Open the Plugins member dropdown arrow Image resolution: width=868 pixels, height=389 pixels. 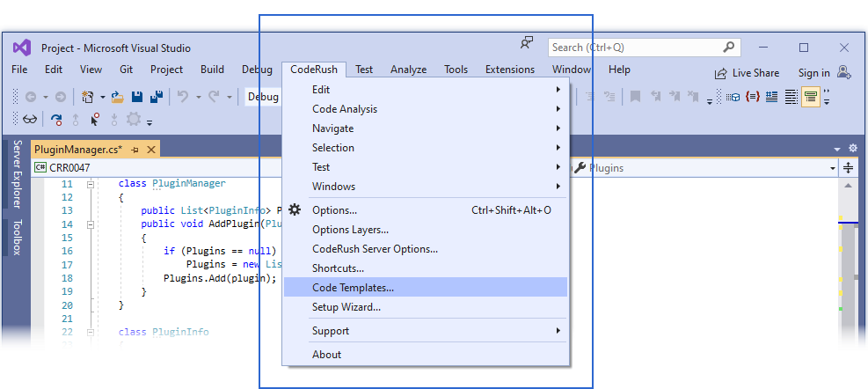(833, 168)
